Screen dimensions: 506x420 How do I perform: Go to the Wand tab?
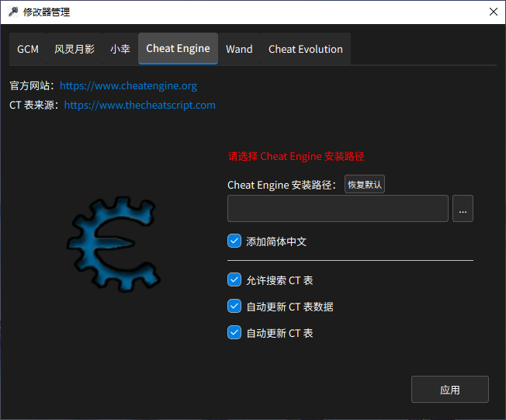(239, 49)
